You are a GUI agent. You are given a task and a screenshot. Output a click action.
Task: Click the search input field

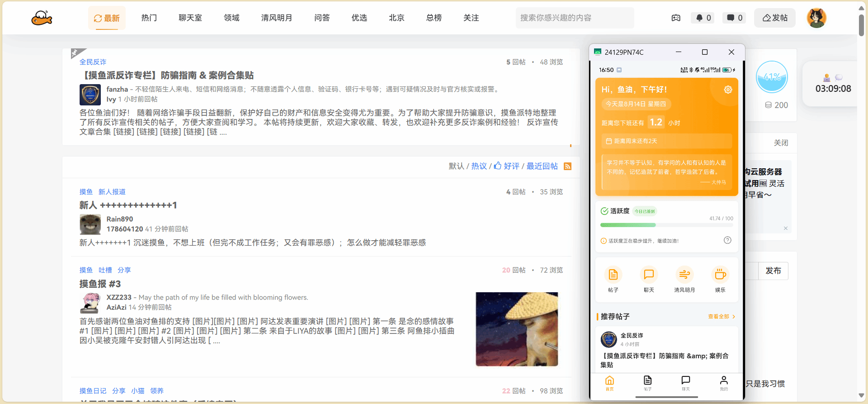click(x=574, y=18)
